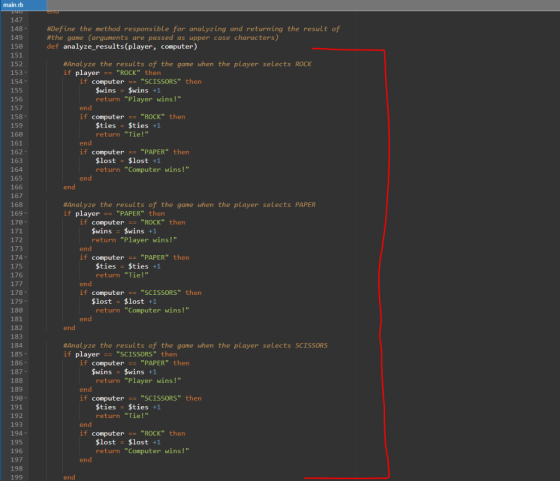Screen dimensions: 560x481
Task: Collapse the fold arrow at line 174
Action: 26,257
